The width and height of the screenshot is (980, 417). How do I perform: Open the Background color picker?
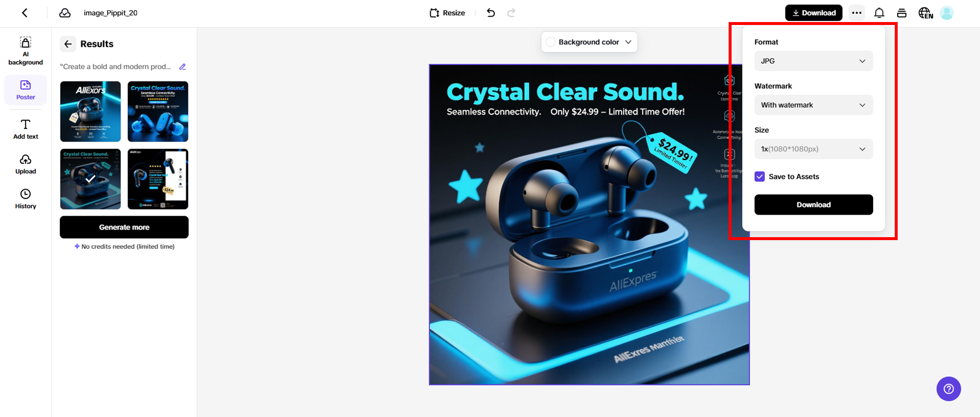[589, 42]
